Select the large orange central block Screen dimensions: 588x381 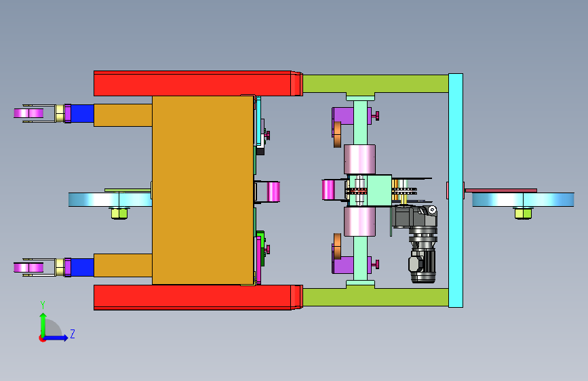(203, 190)
